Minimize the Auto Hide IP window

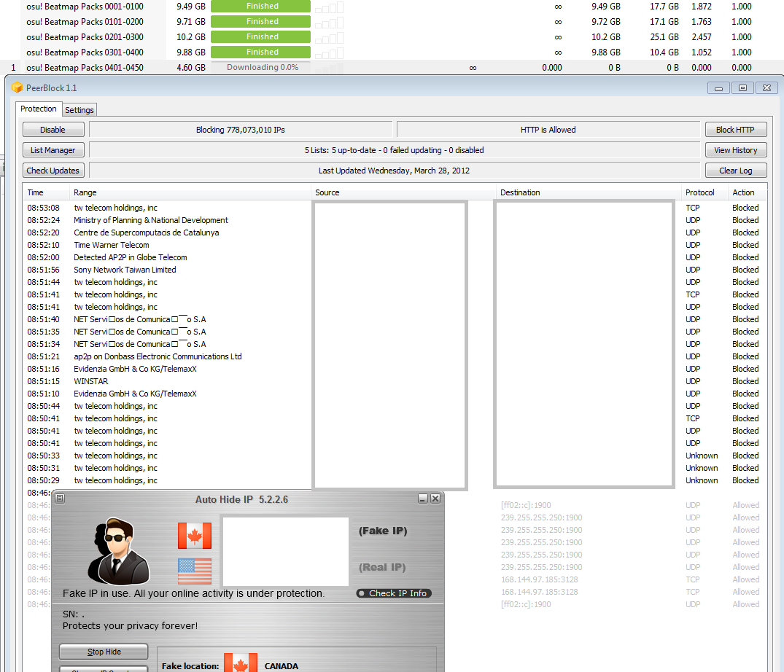(423, 499)
